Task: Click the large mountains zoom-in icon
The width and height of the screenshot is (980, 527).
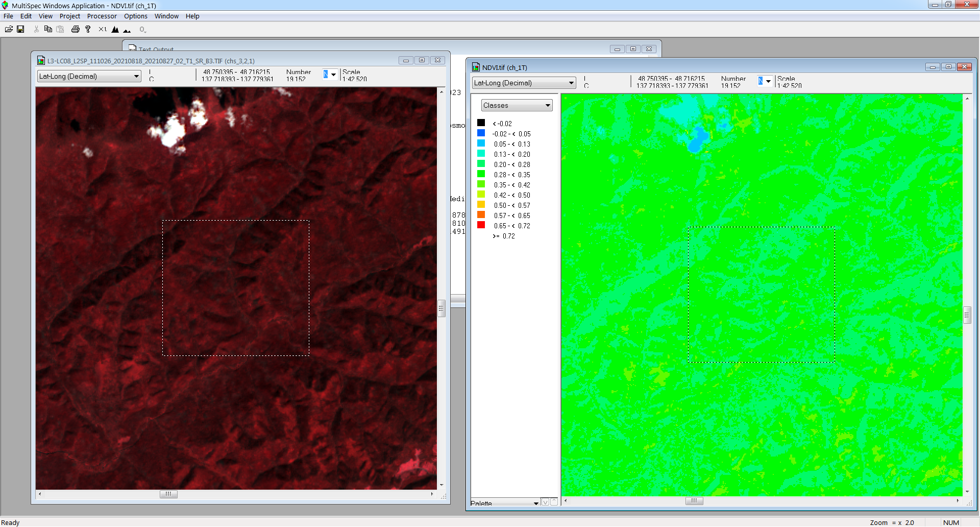Action: (115, 30)
